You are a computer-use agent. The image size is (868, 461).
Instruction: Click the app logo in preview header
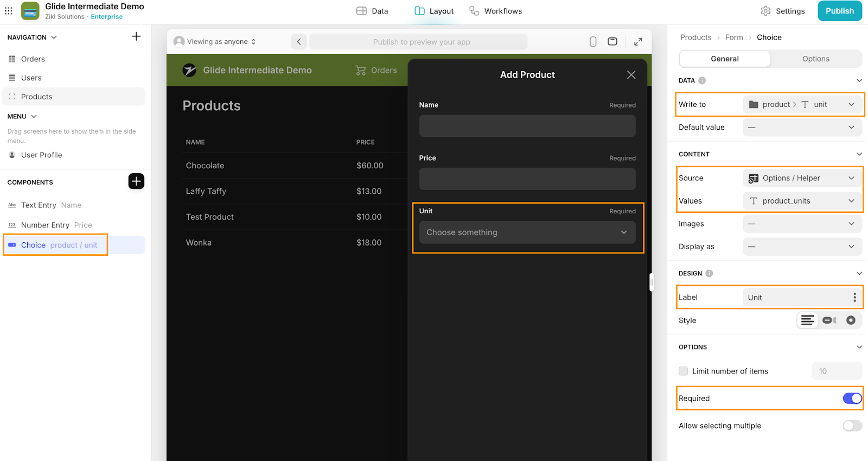coord(189,70)
